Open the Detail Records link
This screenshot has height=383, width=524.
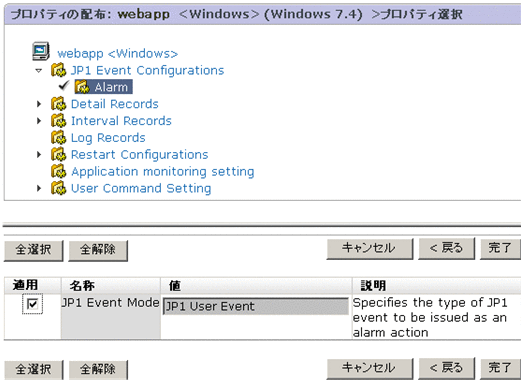coord(115,104)
